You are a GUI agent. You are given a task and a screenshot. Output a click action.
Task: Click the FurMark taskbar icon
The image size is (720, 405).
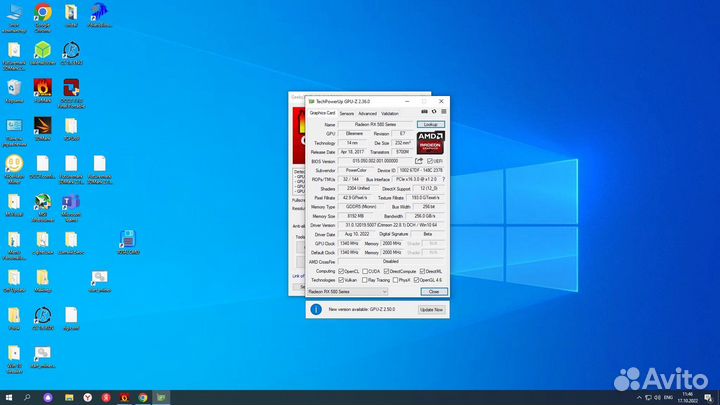124,398
